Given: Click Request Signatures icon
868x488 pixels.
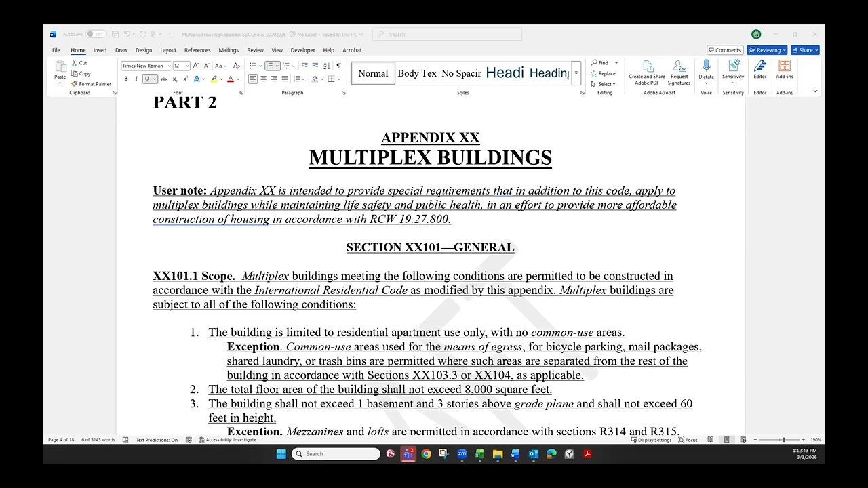Looking at the screenshot, I should tap(679, 73).
